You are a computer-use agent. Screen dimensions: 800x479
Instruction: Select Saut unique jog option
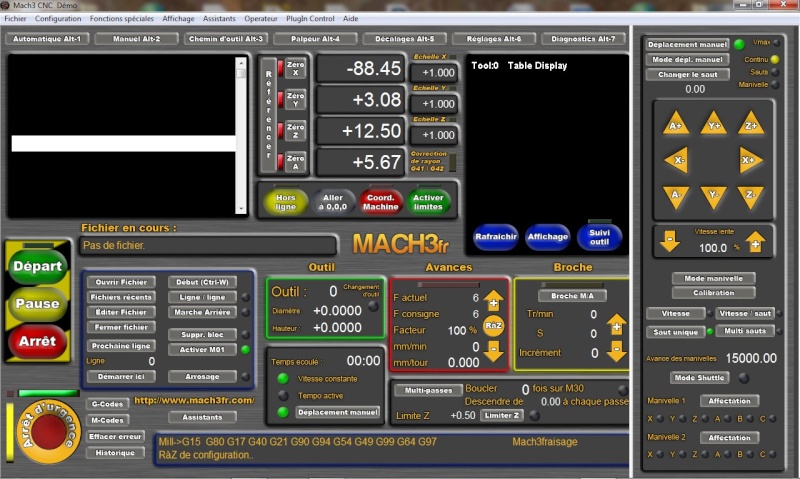[676, 332]
